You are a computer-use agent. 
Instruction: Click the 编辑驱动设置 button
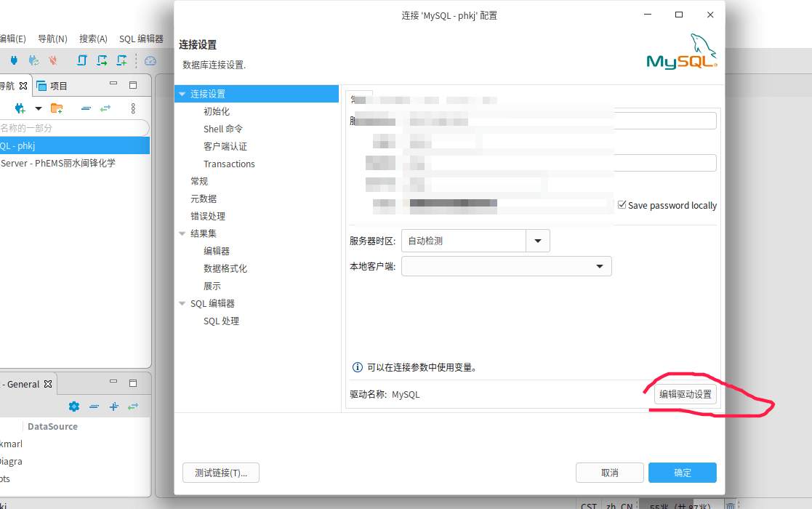coord(685,394)
